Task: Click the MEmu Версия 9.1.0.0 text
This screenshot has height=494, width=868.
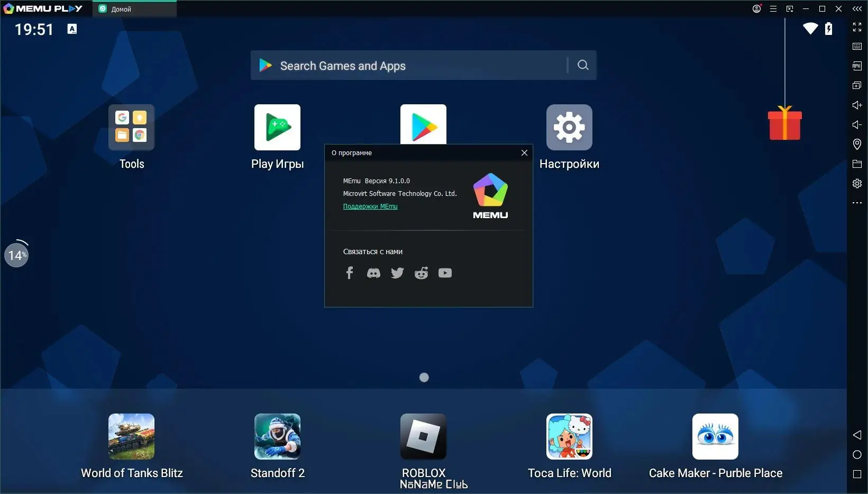Action: point(377,181)
